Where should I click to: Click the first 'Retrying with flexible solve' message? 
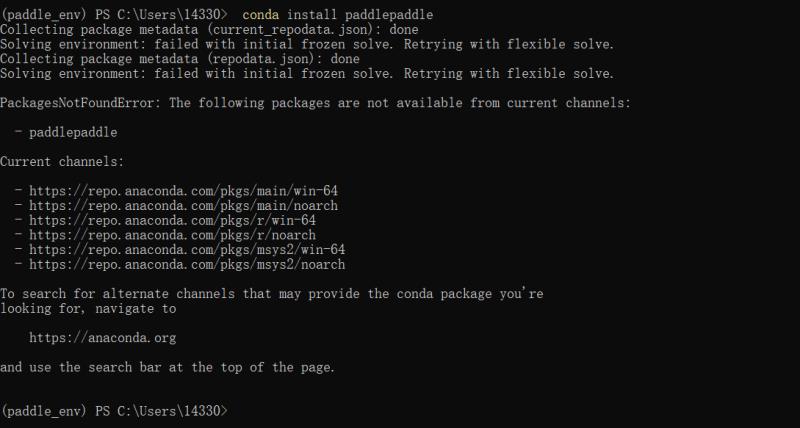pos(508,44)
